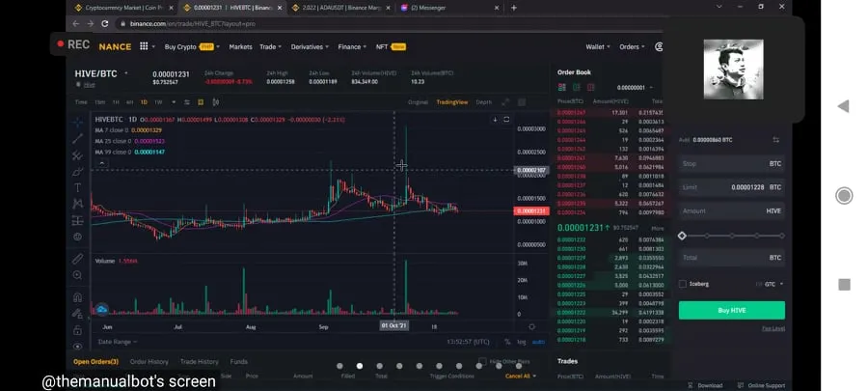Screen dimensions: 868x391
Task: Expand more time intervals dropdown arrow
Action: click(x=174, y=102)
